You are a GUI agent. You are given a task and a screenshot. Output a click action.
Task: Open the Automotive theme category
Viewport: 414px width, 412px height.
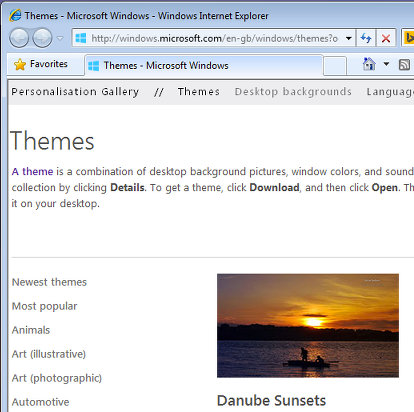(x=40, y=402)
